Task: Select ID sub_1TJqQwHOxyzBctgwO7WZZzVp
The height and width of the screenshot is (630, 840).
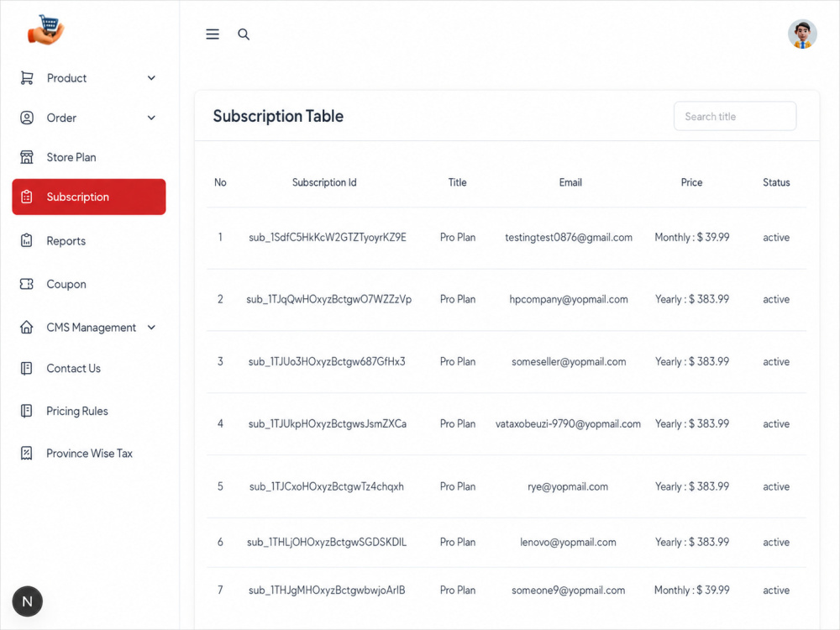Action: tap(329, 300)
